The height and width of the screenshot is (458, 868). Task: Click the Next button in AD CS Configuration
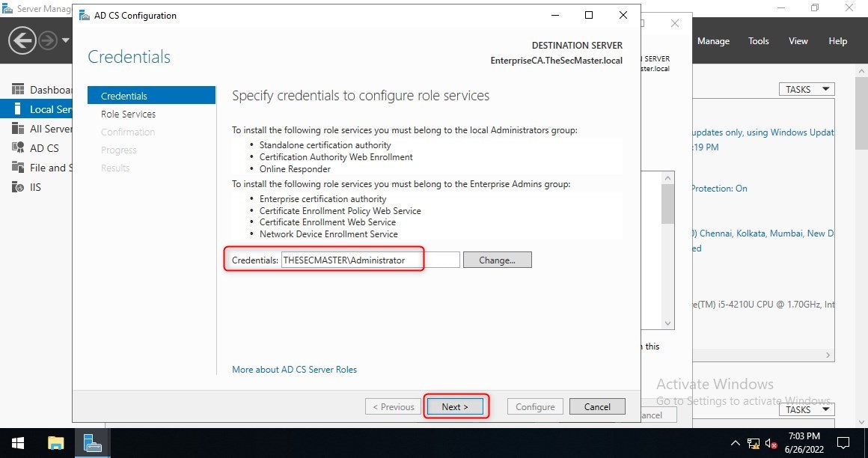455,406
